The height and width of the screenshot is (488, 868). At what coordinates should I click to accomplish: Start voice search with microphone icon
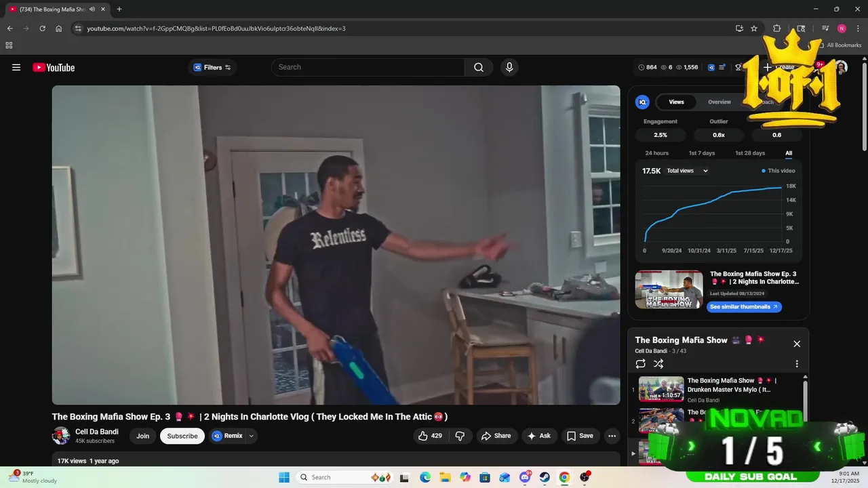509,67
